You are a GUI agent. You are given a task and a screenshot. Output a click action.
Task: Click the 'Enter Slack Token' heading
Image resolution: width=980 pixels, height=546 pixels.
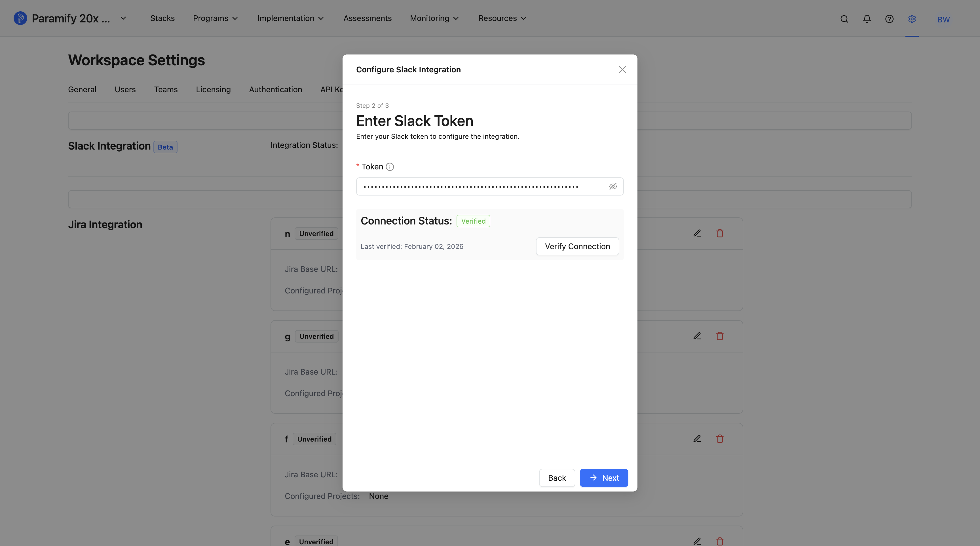415,121
